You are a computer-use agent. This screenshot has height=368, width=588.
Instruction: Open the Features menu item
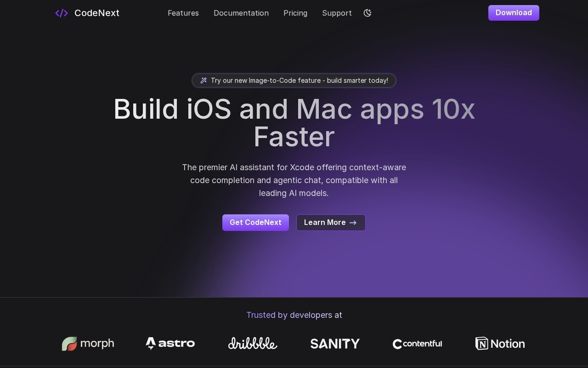(x=183, y=13)
